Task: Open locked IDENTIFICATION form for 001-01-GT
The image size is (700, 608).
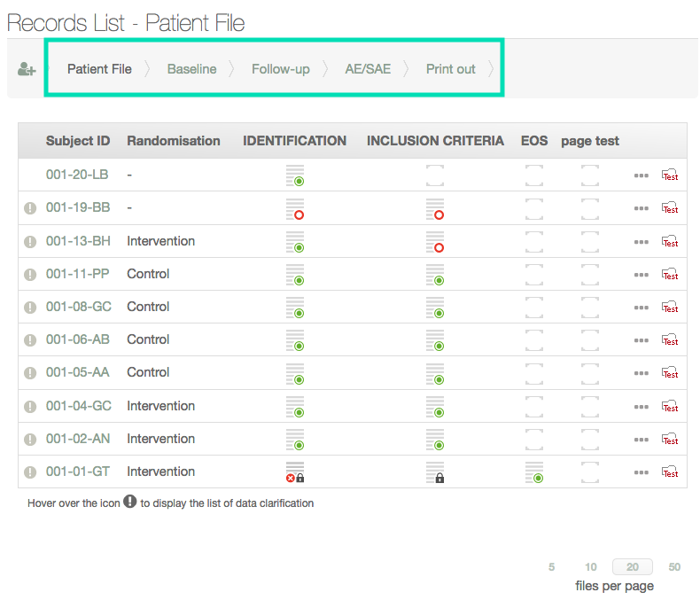Action: coord(295,472)
